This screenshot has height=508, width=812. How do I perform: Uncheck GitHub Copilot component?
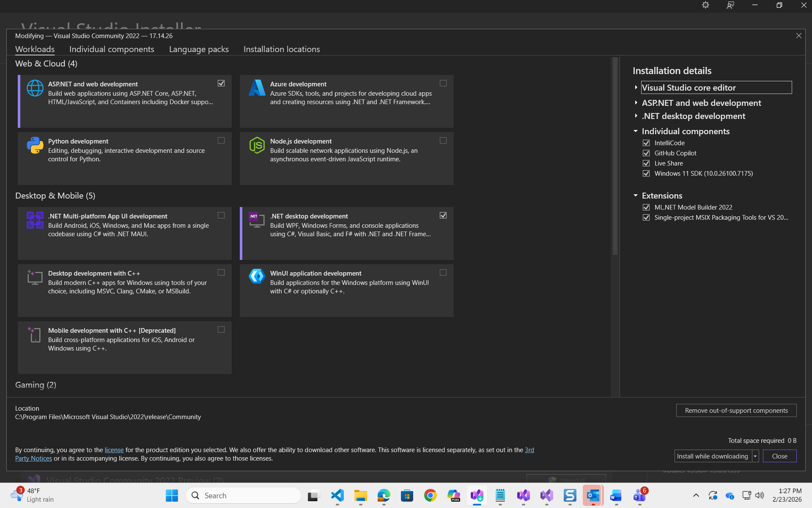click(x=646, y=153)
